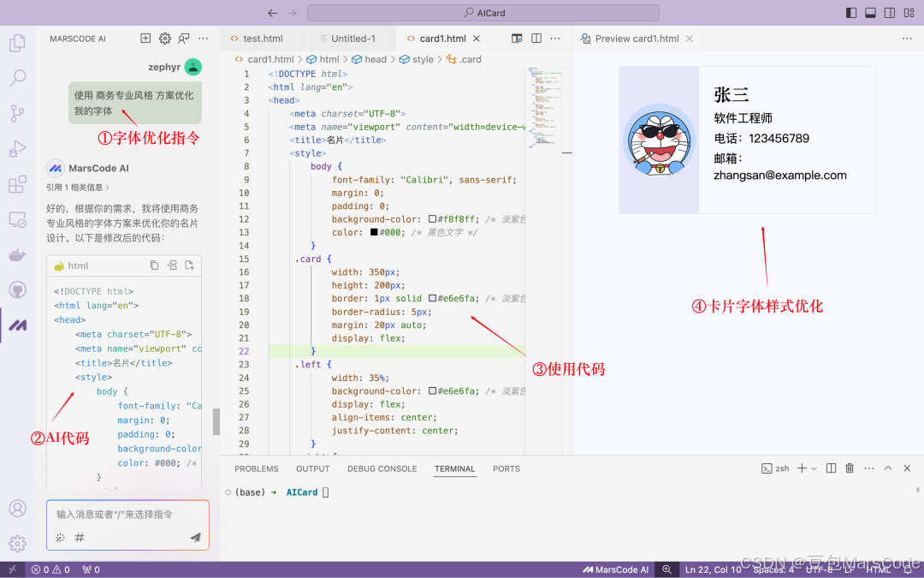This screenshot has width=924, height=578.
Task: Expand the referenced info section
Action: [78, 188]
